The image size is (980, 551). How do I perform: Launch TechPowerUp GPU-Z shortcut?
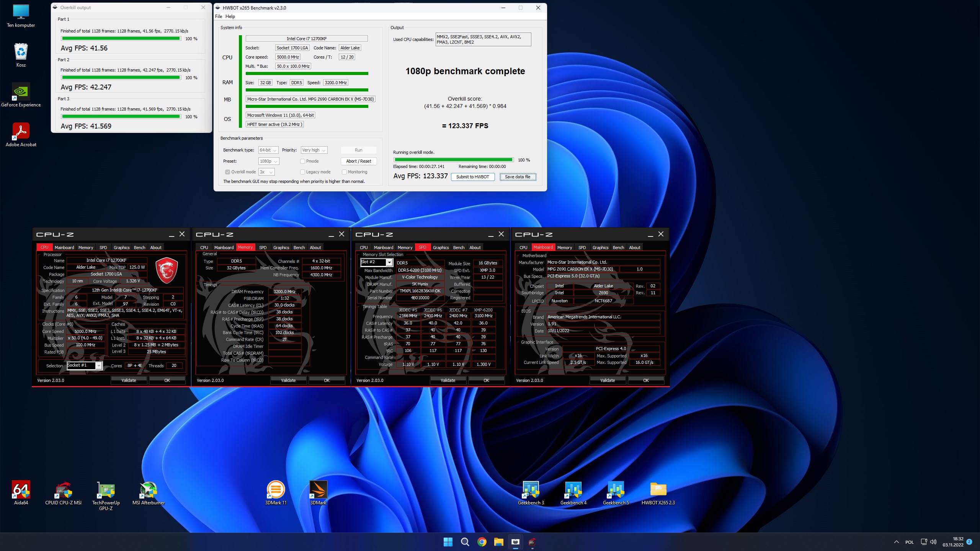tap(106, 496)
